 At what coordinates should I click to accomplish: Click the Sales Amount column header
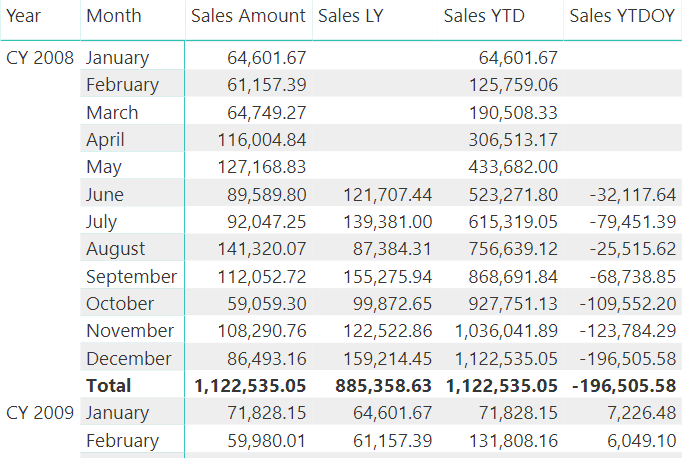(x=248, y=16)
